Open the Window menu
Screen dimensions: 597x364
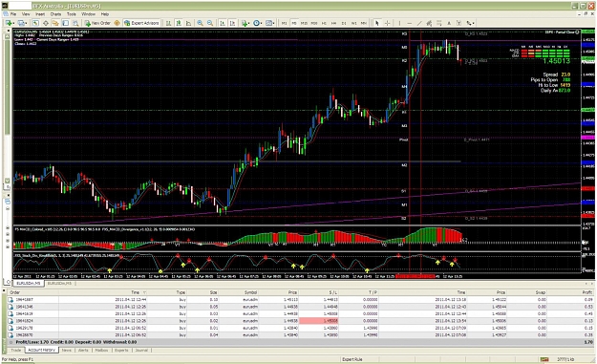(88, 14)
